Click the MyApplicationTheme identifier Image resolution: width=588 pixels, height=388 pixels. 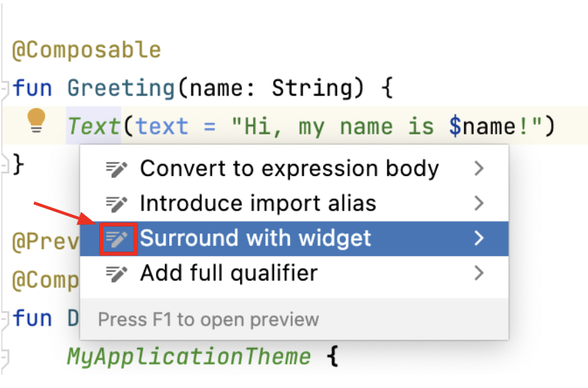(x=189, y=356)
